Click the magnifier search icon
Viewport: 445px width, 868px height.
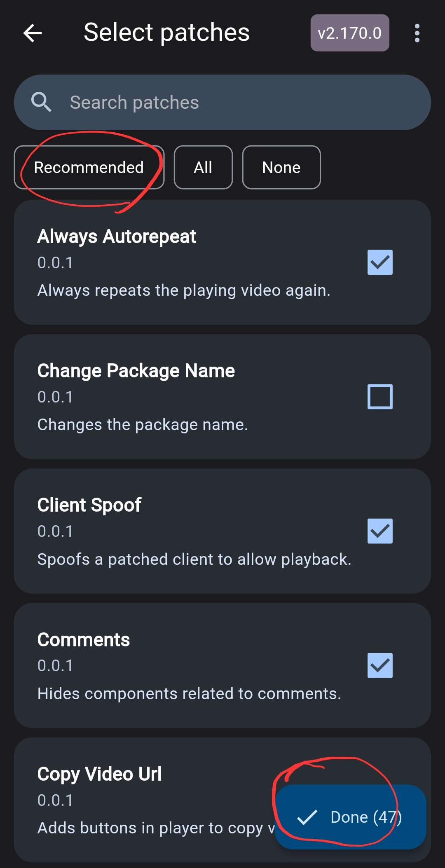(41, 102)
